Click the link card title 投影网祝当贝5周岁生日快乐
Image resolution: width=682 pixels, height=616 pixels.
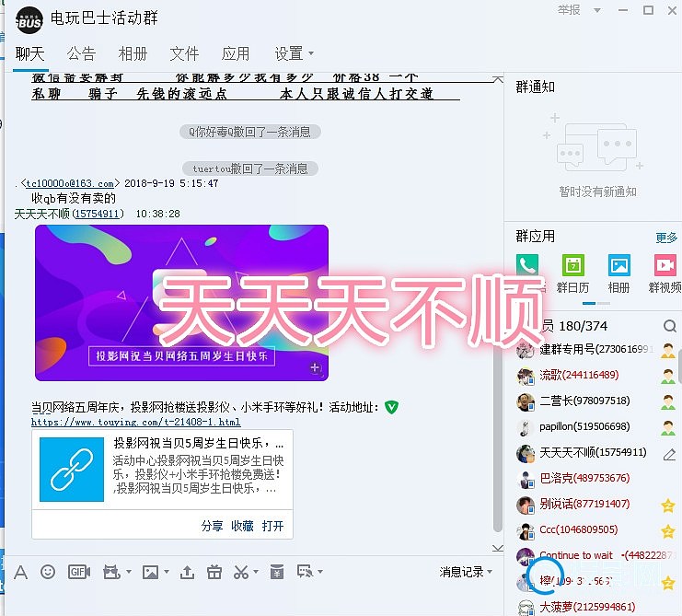click(198, 444)
